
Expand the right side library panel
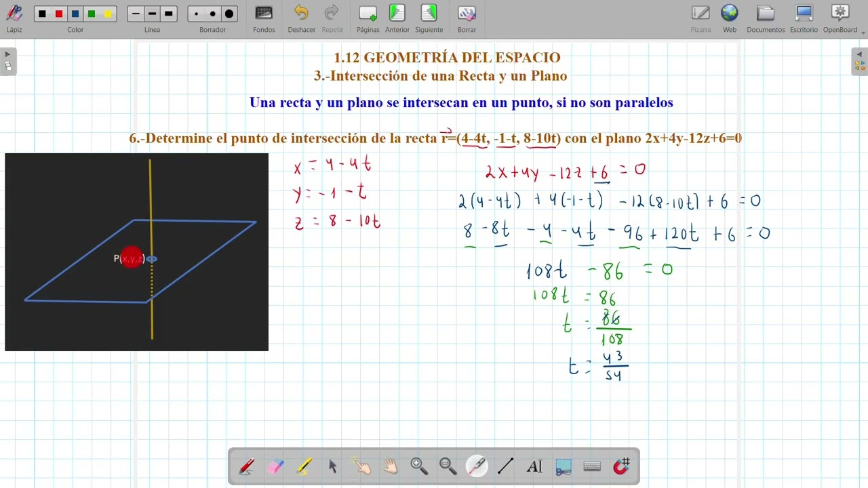click(x=860, y=61)
